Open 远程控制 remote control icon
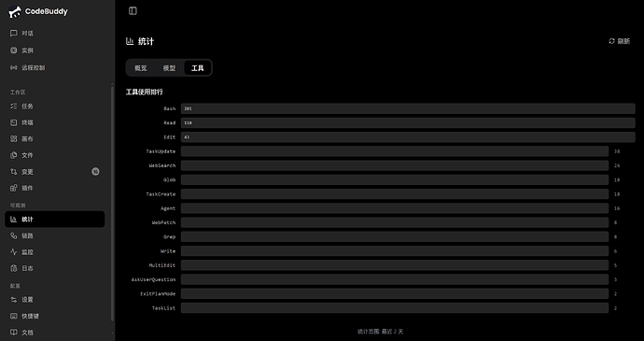The width and height of the screenshot is (644, 341). (x=14, y=68)
